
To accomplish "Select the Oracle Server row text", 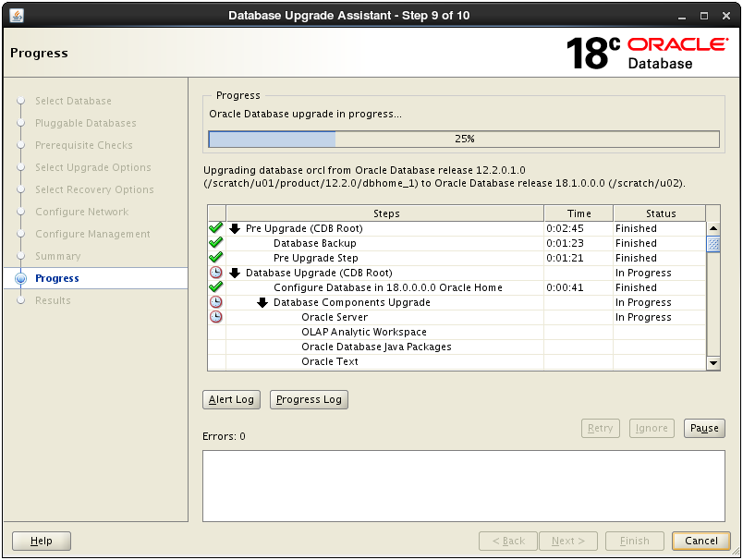I will (335, 317).
